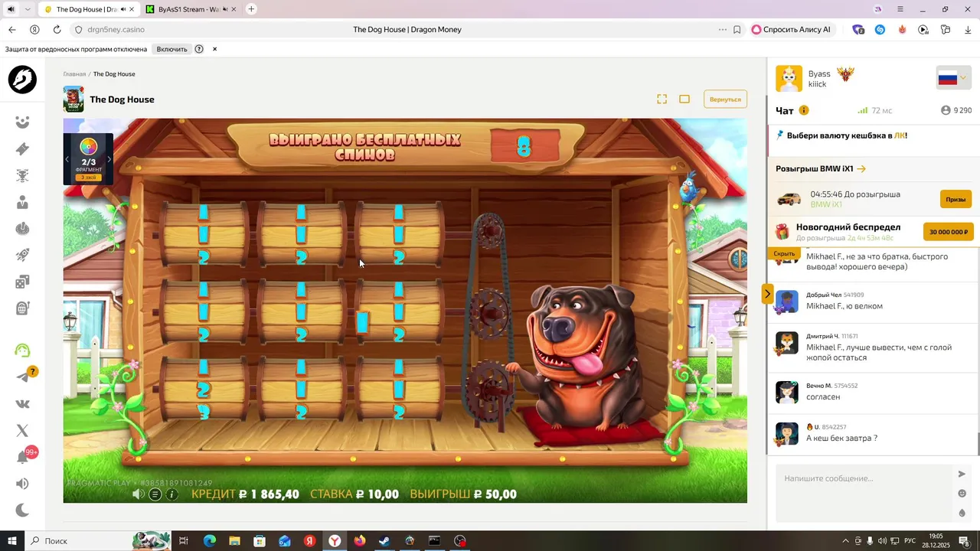The height and width of the screenshot is (551, 980).
Task: Click the color wheel fragment icon
Action: [88, 147]
